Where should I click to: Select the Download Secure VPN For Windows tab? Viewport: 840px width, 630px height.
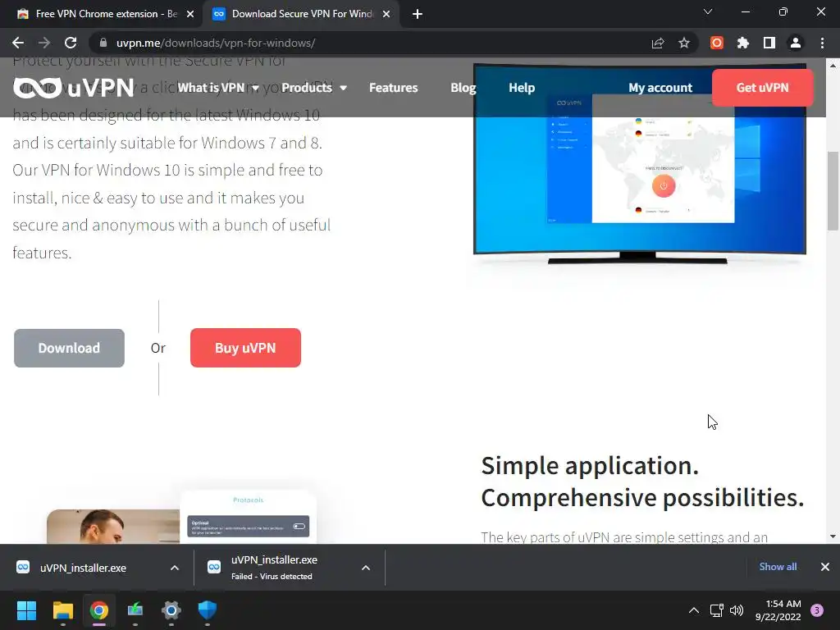click(x=300, y=14)
